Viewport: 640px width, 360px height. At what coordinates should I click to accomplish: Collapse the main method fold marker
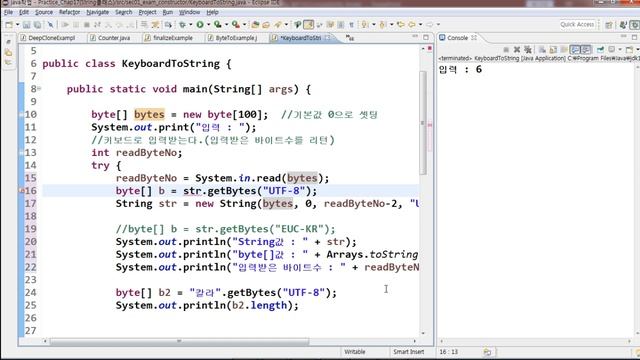pos(39,88)
